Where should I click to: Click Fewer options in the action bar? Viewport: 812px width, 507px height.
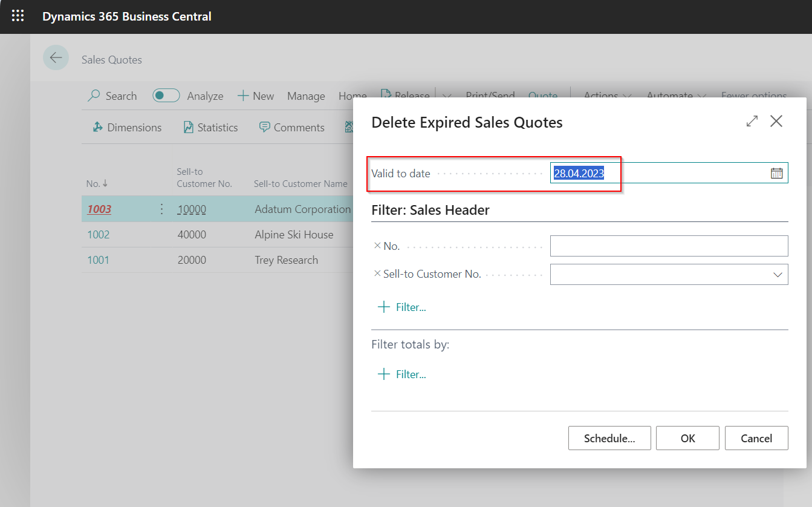pyautogui.click(x=754, y=96)
